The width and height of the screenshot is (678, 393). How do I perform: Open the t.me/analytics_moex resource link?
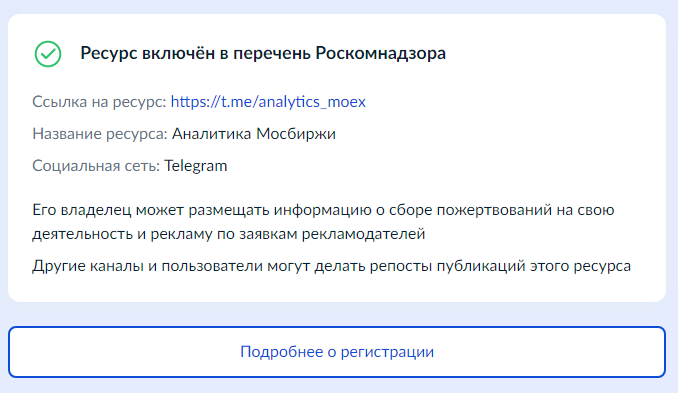coord(268,102)
